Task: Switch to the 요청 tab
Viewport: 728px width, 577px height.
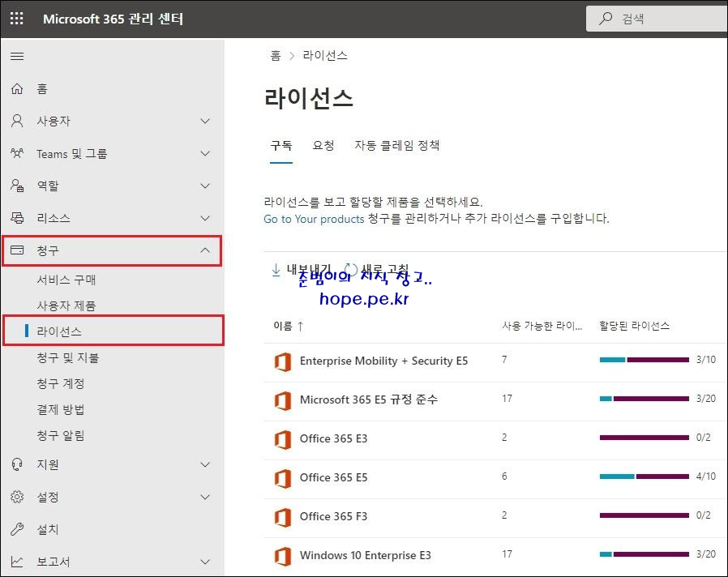Action: click(323, 146)
